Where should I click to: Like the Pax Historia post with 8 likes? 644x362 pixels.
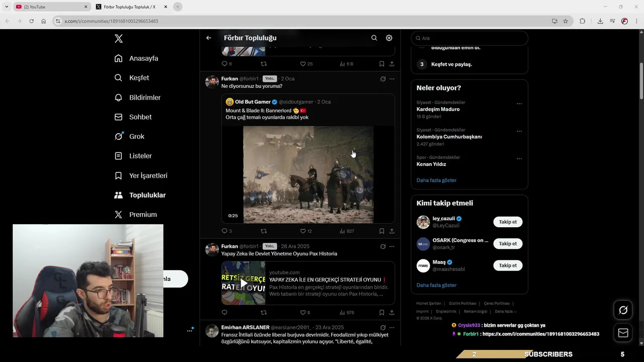pos(303,313)
